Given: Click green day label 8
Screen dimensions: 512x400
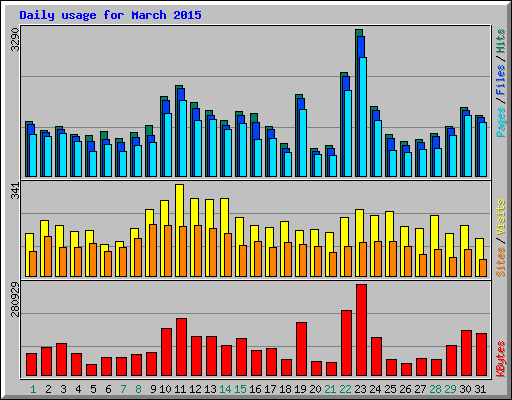Looking at the screenshot, I should [x=138, y=389].
